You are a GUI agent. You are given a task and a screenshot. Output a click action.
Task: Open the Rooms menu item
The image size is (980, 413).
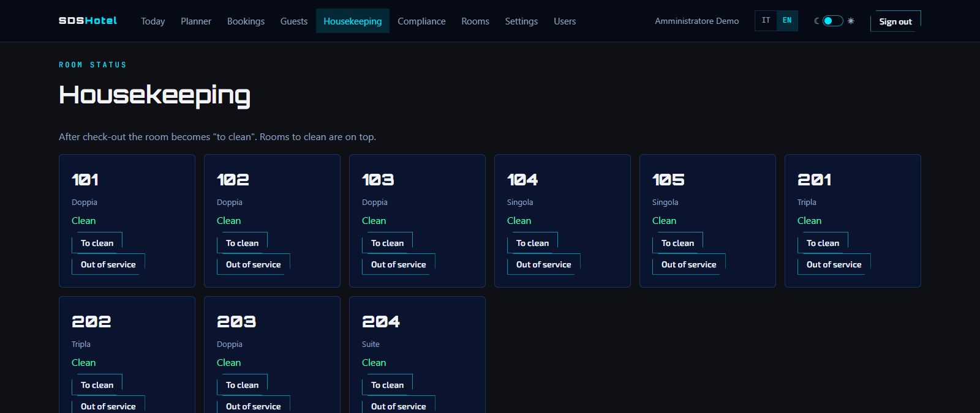(x=475, y=21)
